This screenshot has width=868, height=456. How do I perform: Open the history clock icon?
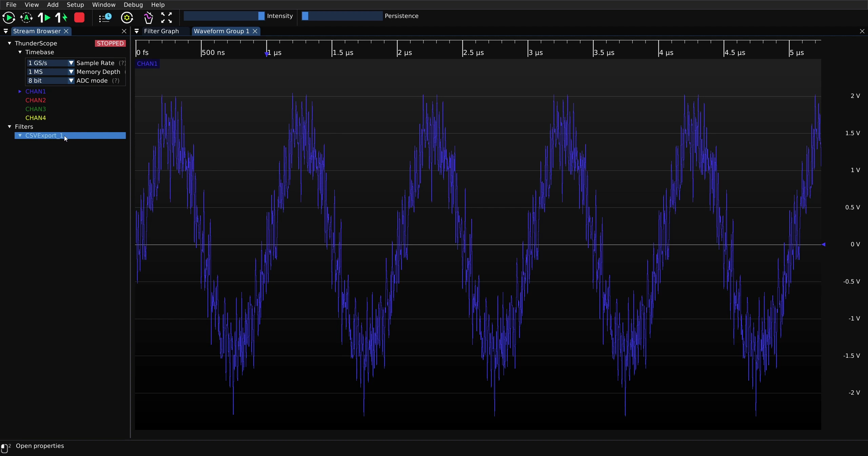tap(105, 18)
